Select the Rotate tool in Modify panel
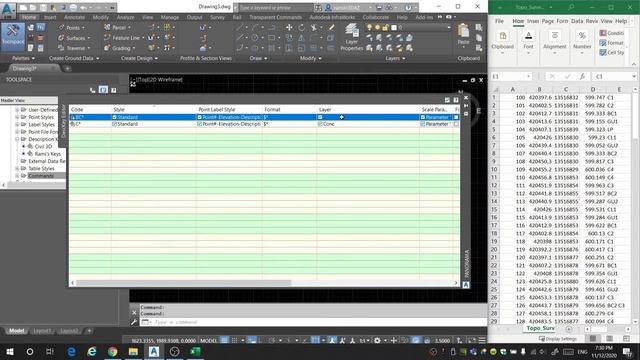The height and width of the screenshot is (360, 640). point(301,27)
